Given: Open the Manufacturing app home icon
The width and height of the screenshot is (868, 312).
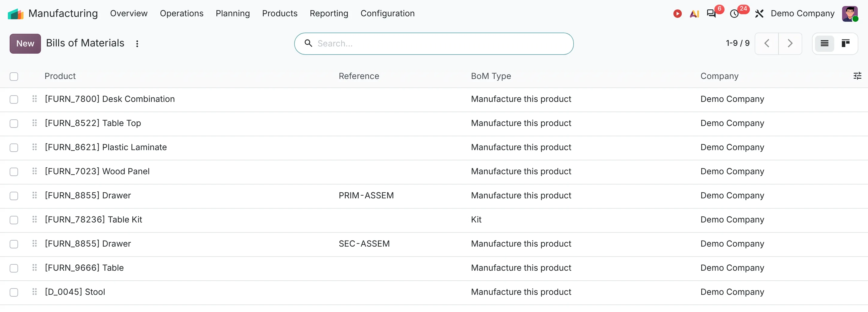Looking at the screenshot, I should (15, 14).
